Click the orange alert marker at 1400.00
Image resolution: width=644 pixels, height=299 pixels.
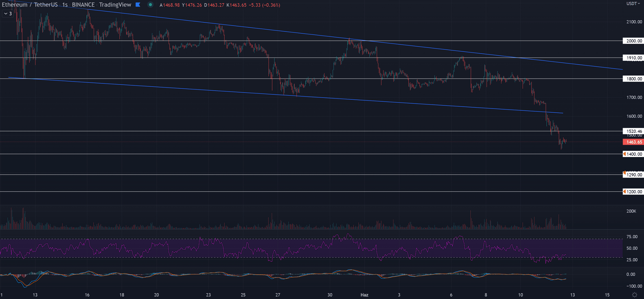point(625,154)
